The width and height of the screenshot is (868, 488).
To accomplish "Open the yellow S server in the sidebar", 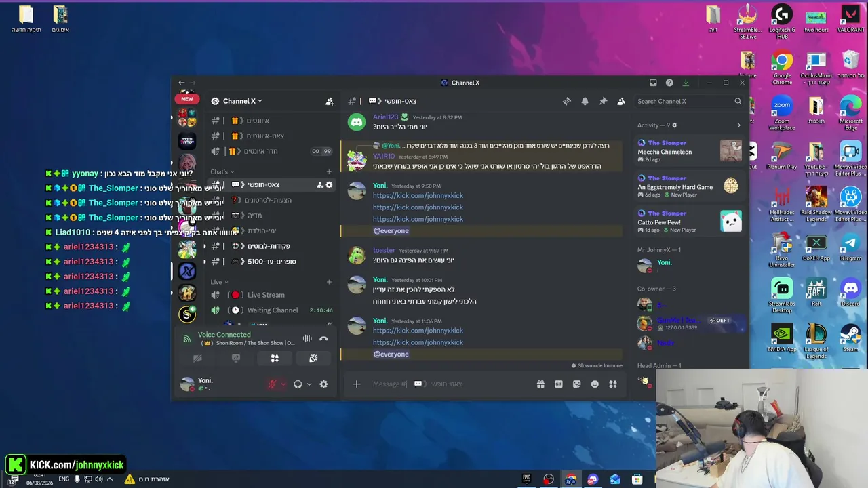I will tap(187, 314).
